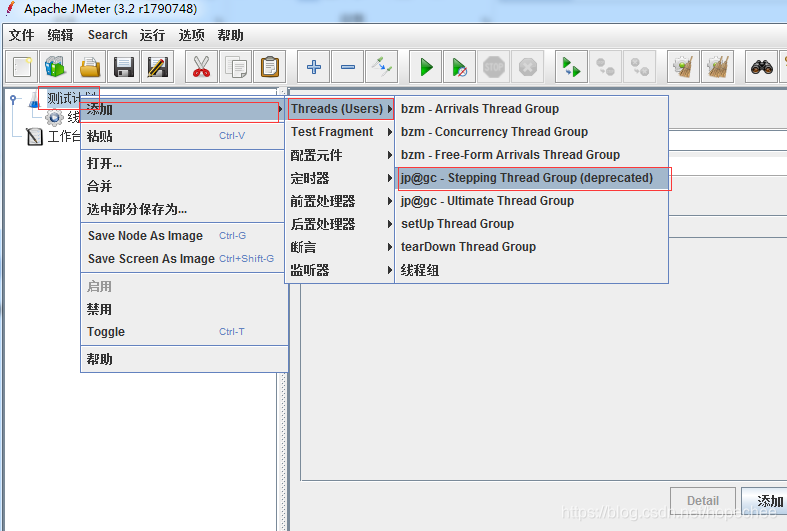Click the 添加 button at bottom right
The width and height of the screenshot is (787, 531).
pyautogui.click(x=765, y=501)
